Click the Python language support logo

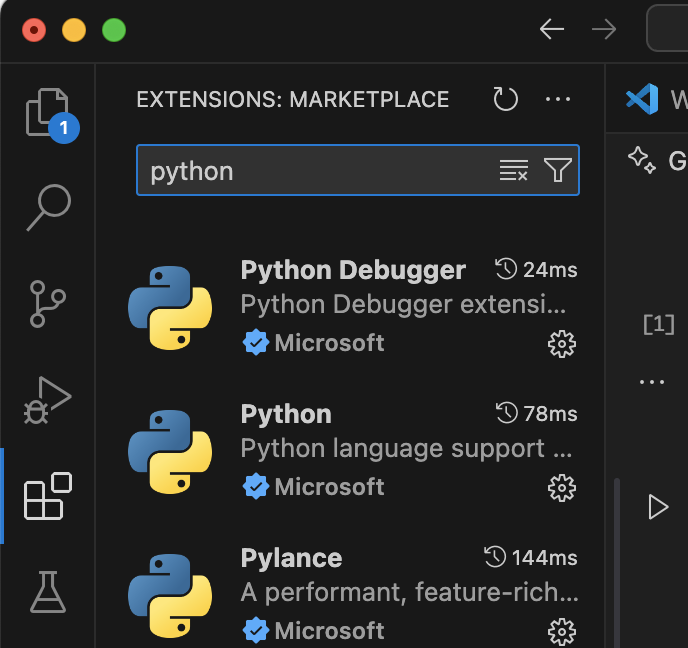click(170, 451)
